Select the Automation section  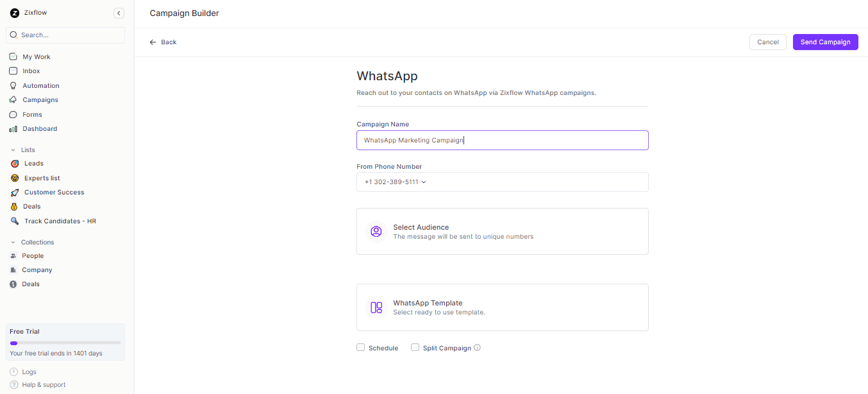[x=40, y=85]
